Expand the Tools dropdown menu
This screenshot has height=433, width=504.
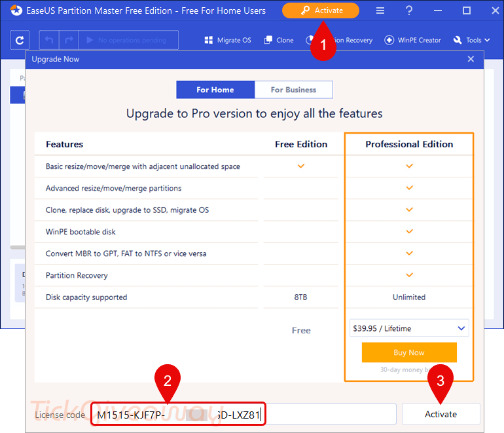coord(471,40)
